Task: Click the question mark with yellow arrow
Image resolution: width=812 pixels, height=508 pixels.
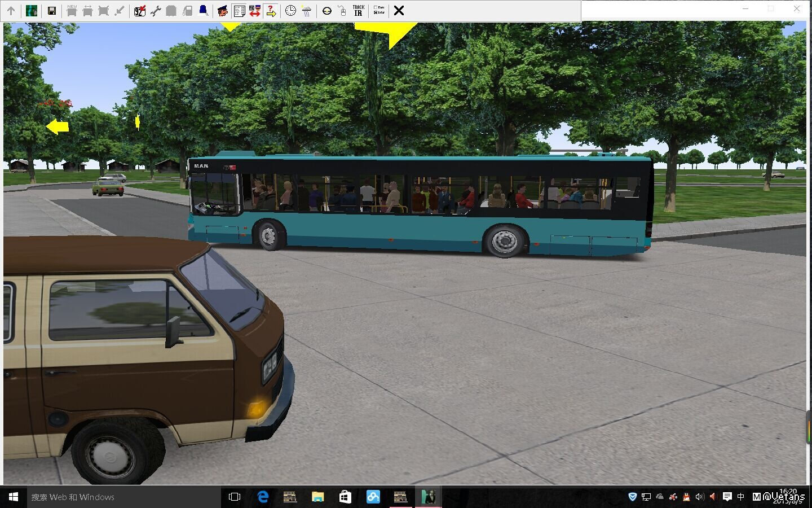Action: click(271, 11)
